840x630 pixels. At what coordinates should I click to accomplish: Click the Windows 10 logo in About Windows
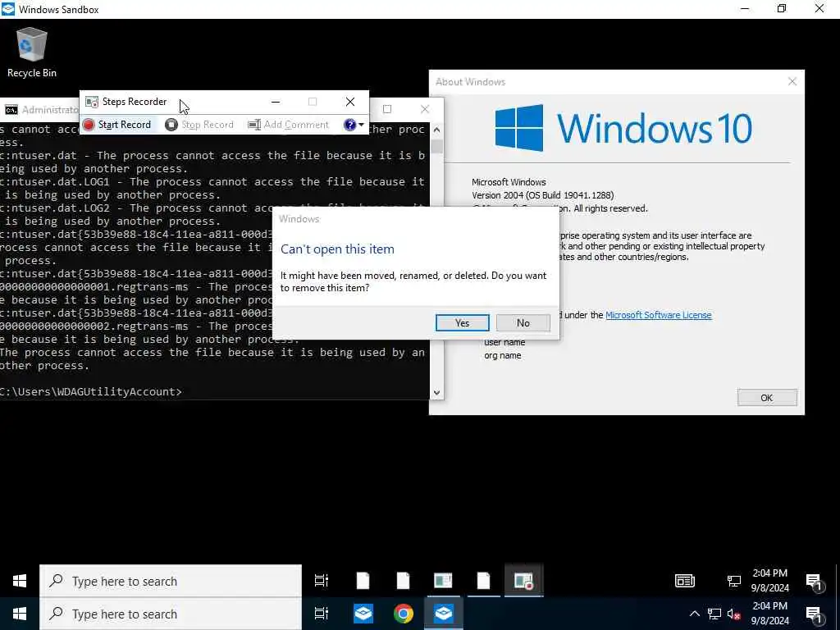[x=623, y=128]
